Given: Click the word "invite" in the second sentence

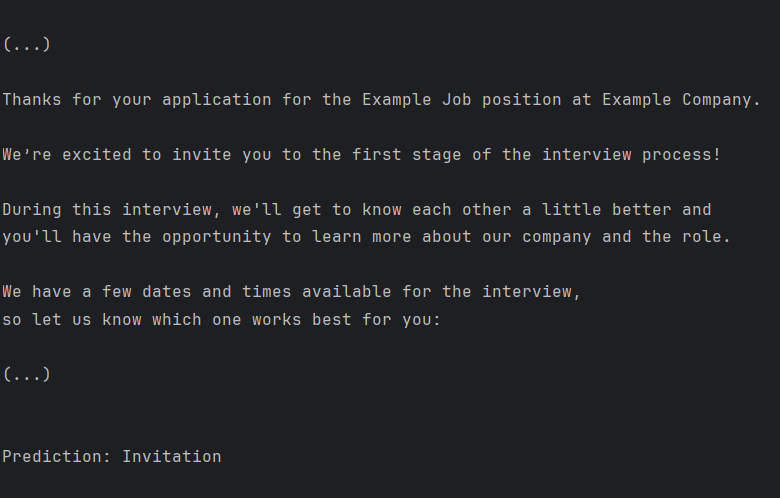Looking at the screenshot, I should point(202,154).
